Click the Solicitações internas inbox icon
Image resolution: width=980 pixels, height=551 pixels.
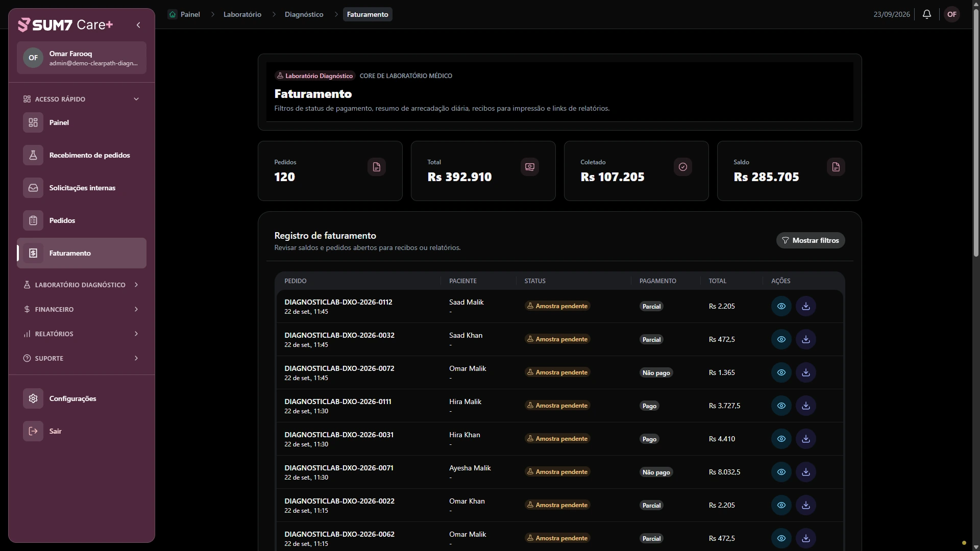tap(33, 188)
